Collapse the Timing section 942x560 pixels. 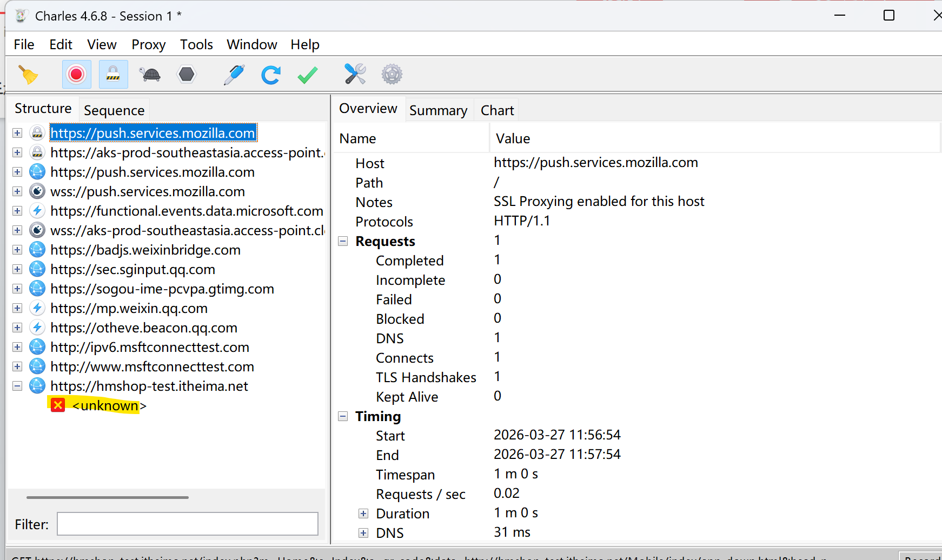pyautogui.click(x=343, y=416)
